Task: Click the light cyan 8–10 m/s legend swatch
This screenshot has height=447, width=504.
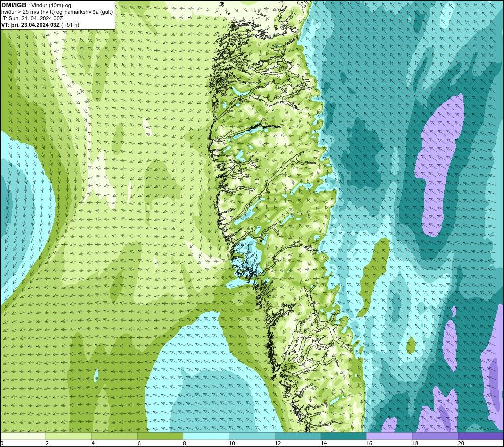Action: click(x=206, y=436)
